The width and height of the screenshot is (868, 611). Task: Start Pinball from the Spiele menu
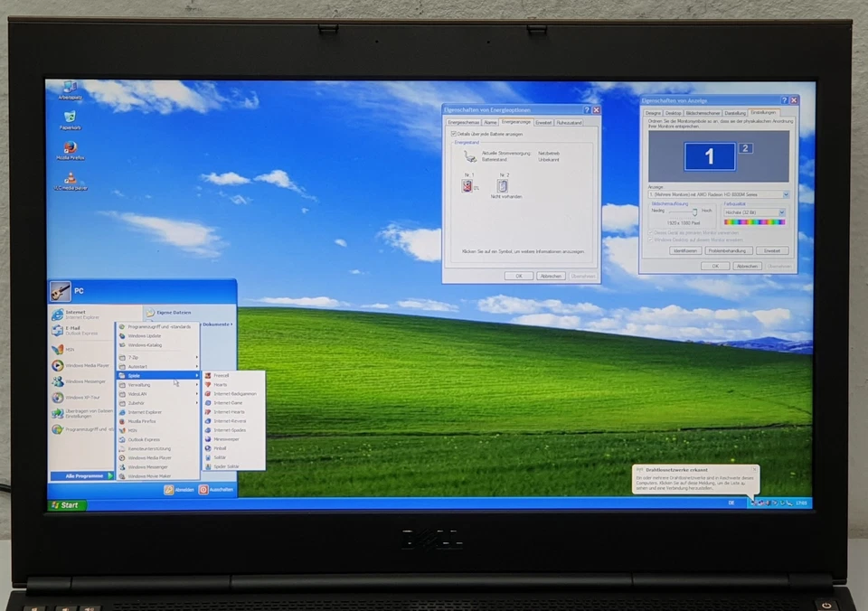click(222, 448)
